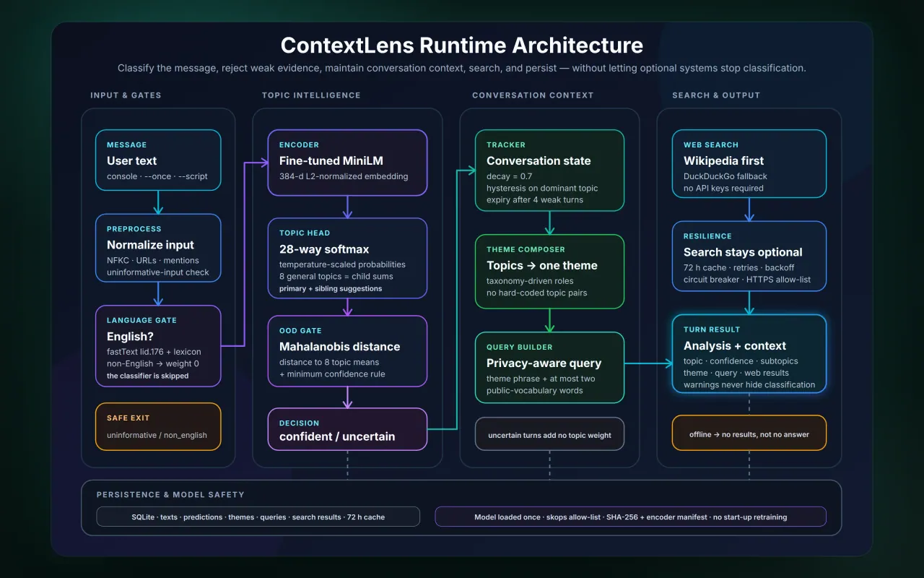Select the PERSISTENCE & MODEL SAFETY heading
924x578 pixels.
pos(170,495)
